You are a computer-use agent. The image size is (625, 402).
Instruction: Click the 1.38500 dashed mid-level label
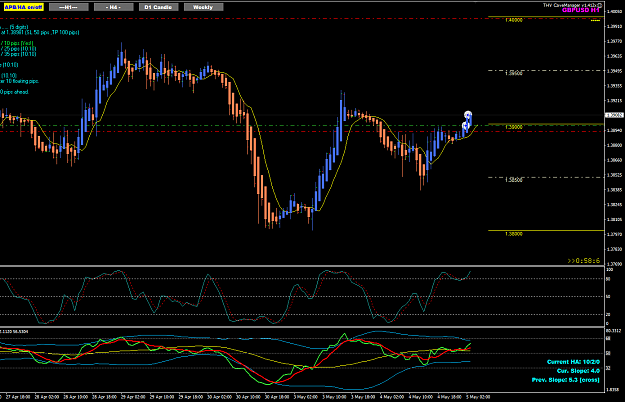[x=513, y=180]
